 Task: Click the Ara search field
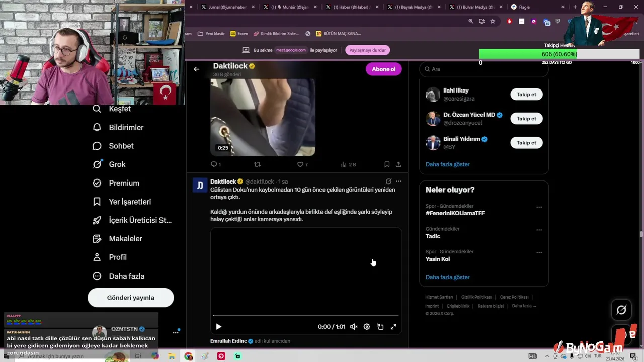pyautogui.click(x=484, y=69)
